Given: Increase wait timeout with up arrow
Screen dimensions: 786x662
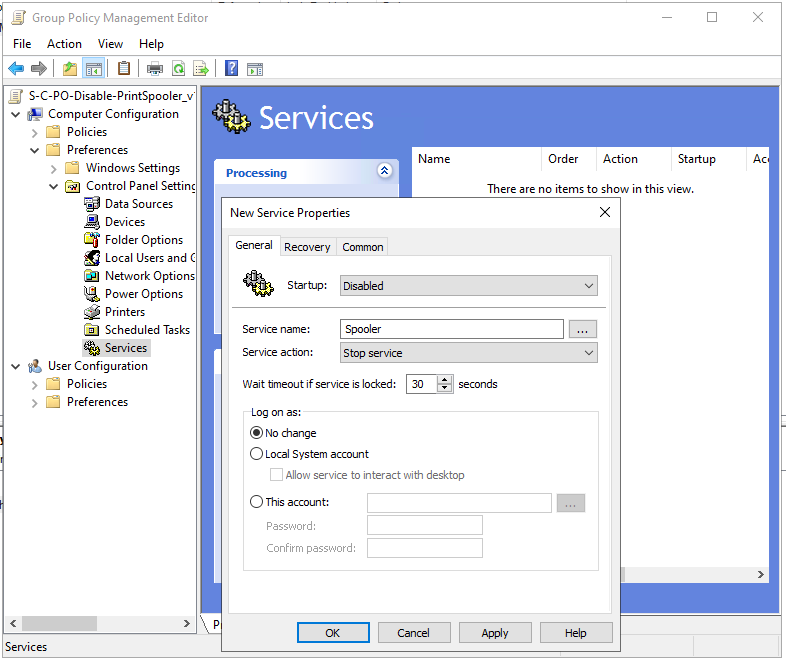Looking at the screenshot, I should 445,380.
